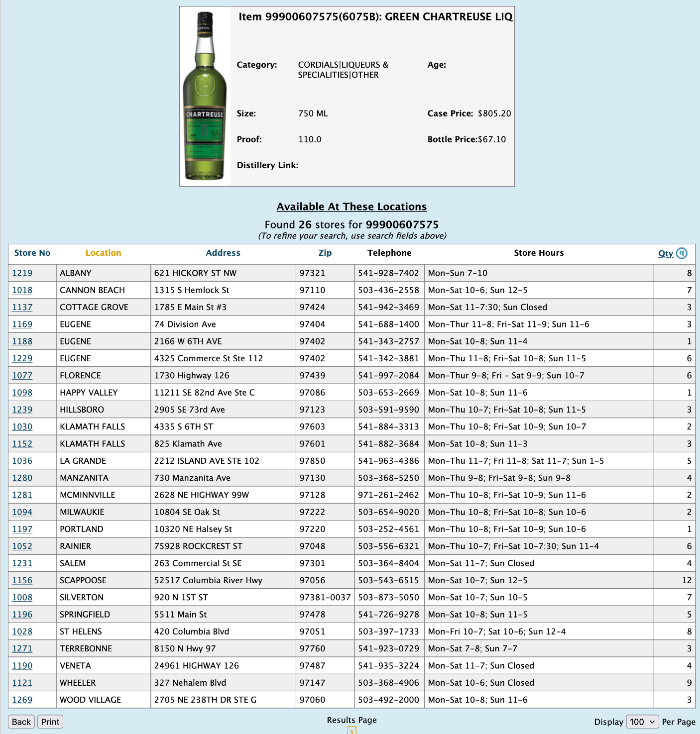
Task: Open store 1018 in Cannon Beach
Action: 22,290
